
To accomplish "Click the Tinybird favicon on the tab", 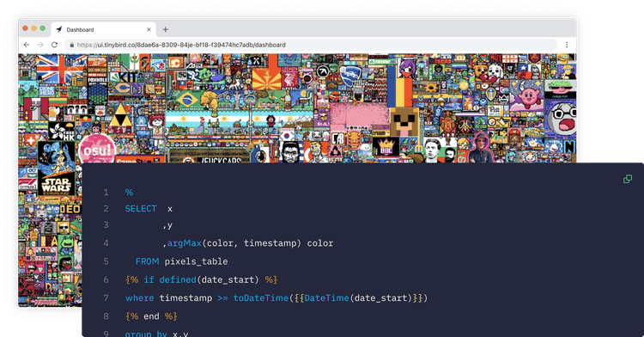I will (x=59, y=29).
